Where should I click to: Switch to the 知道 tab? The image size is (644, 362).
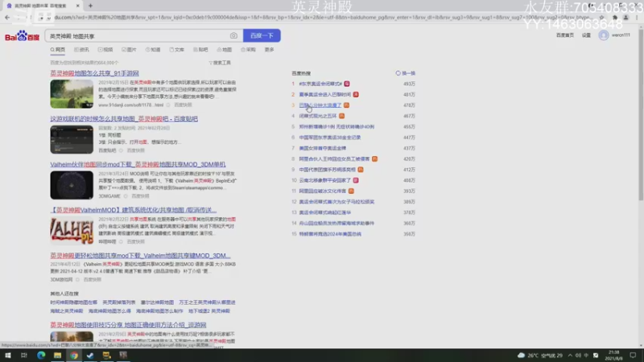pos(153,50)
